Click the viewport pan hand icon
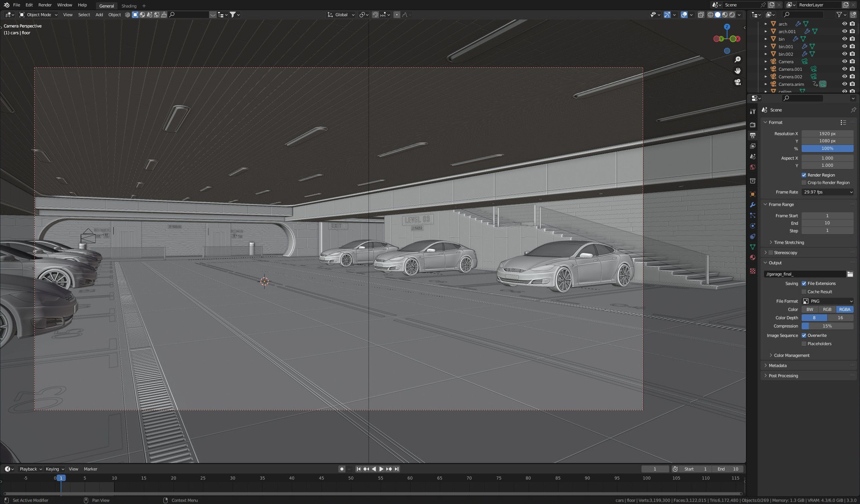The width and height of the screenshot is (860, 504). pos(738,71)
